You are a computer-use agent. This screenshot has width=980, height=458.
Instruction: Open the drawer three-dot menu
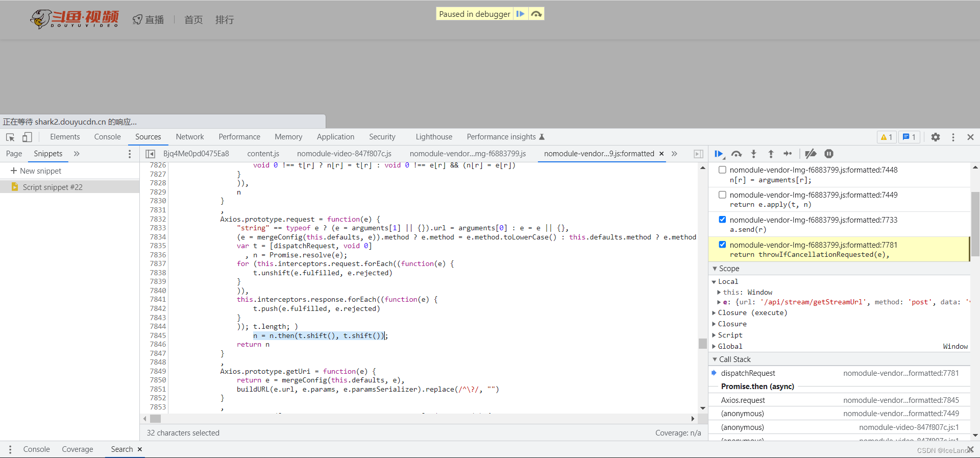tap(10, 449)
